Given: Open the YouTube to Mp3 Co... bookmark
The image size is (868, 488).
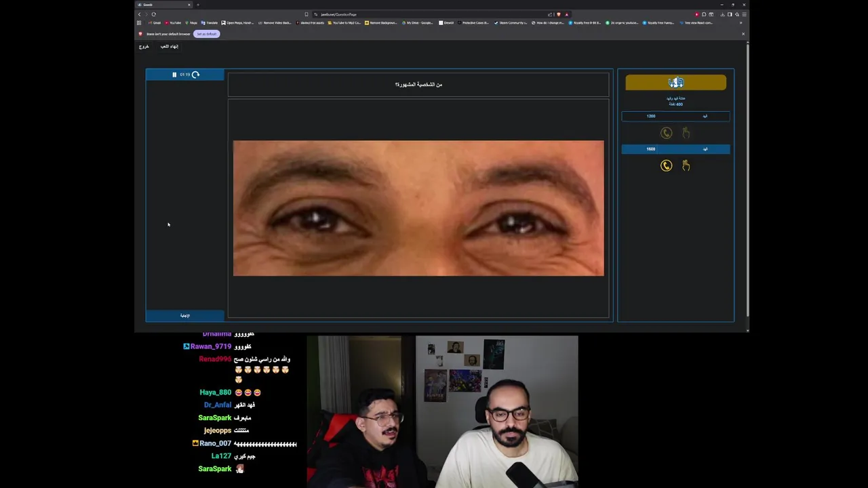Looking at the screenshot, I should click(344, 23).
